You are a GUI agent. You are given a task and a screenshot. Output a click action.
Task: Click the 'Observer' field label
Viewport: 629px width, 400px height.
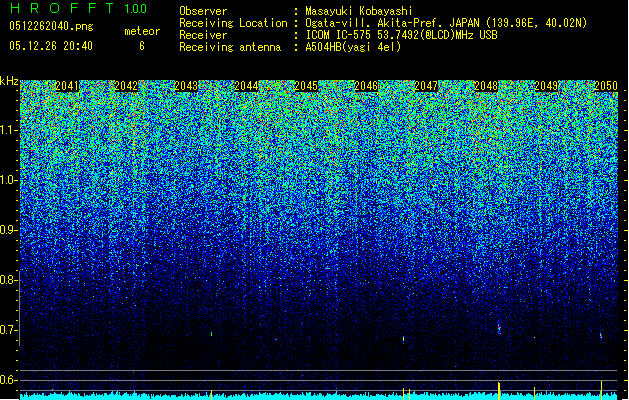[x=203, y=11]
